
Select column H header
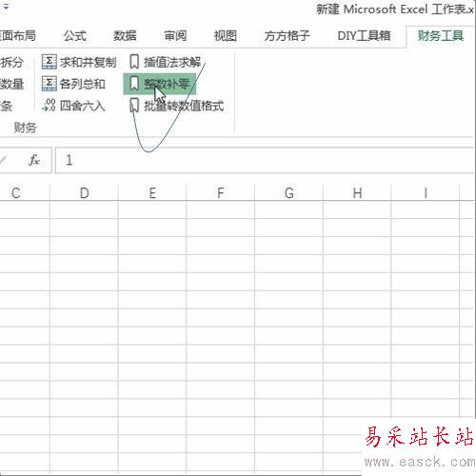(357, 192)
